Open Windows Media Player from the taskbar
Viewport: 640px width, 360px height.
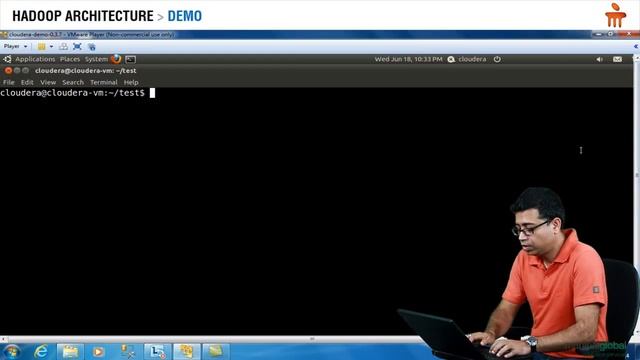(x=98, y=352)
